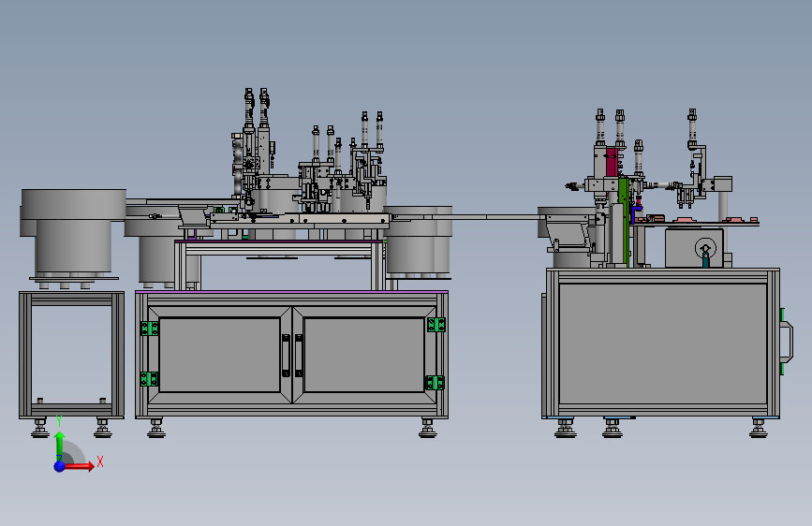Pick the side pull handle on the right machine cabinet
The height and width of the screenshot is (526, 812).
click(x=787, y=342)
